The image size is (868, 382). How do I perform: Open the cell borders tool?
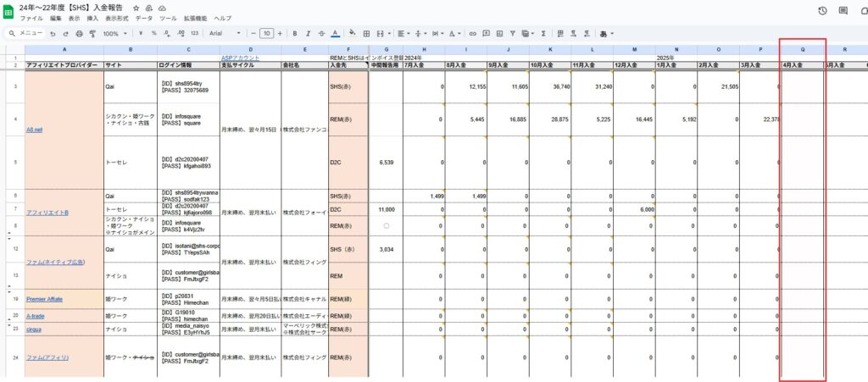pos(366,34)
